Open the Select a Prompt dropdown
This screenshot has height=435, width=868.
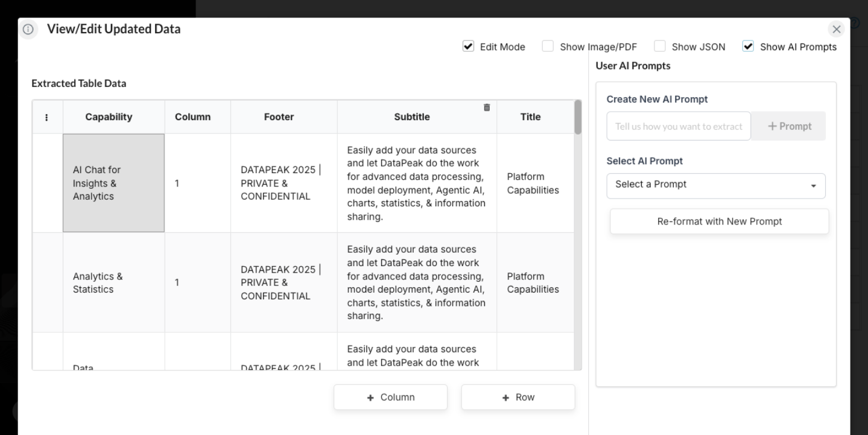pos(716,186)
